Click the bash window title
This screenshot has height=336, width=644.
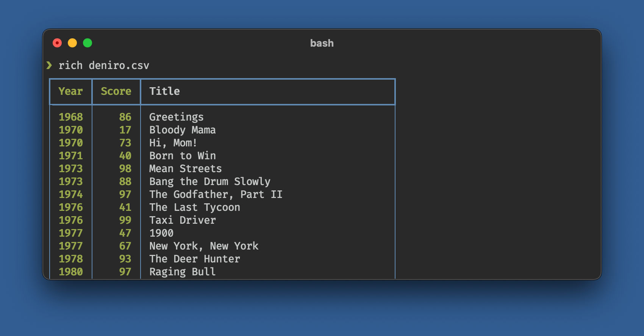coord(322,43)
